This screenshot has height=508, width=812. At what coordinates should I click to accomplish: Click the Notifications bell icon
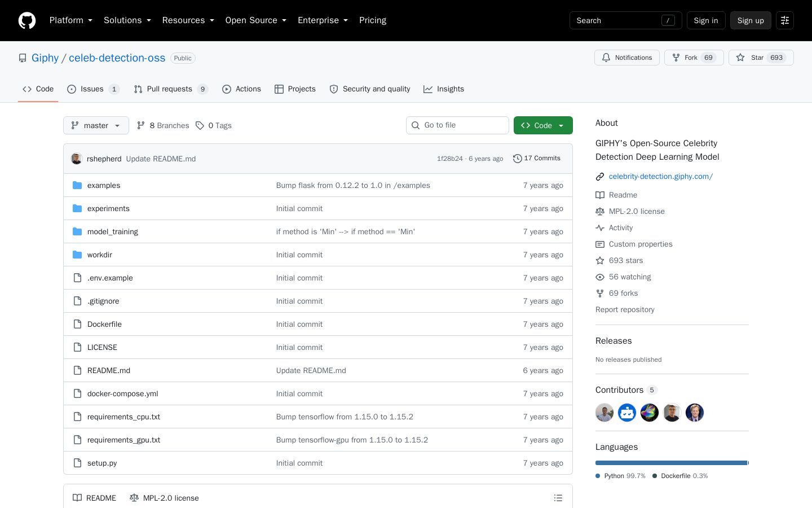606,58
